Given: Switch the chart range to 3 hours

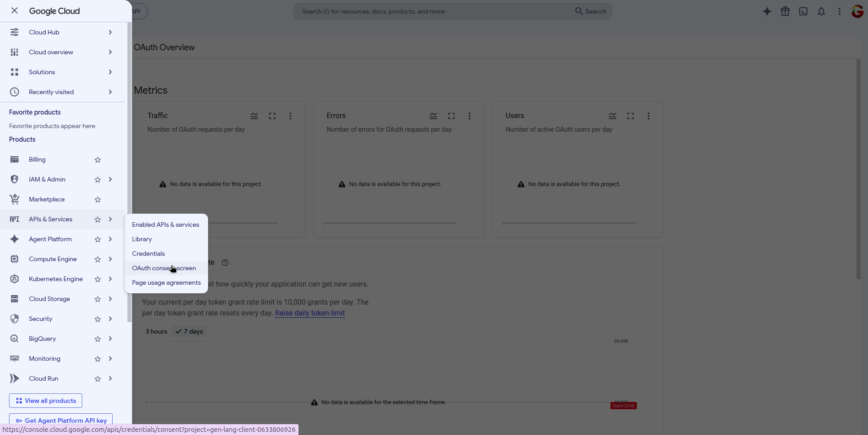Looking at the screenshot, I should pyautogui.click(x=157, y=331).
